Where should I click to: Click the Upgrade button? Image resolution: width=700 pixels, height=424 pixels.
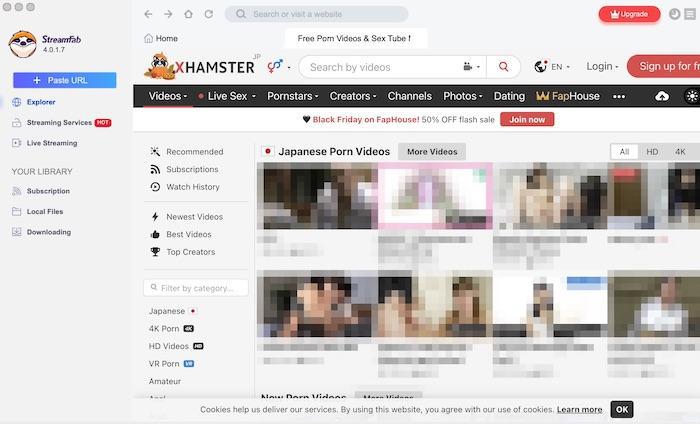click(x=629, y=14)
